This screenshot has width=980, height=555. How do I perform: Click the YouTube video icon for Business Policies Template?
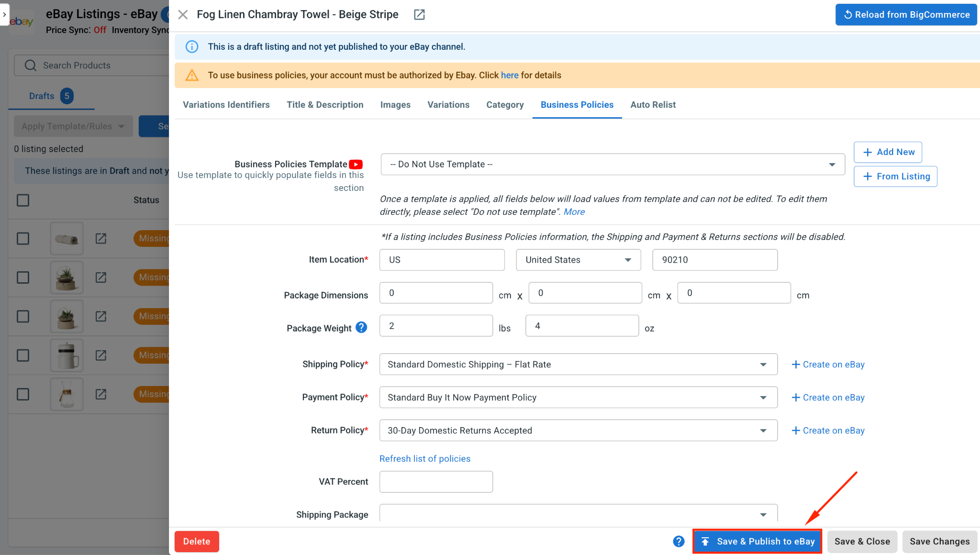[356, 164]
